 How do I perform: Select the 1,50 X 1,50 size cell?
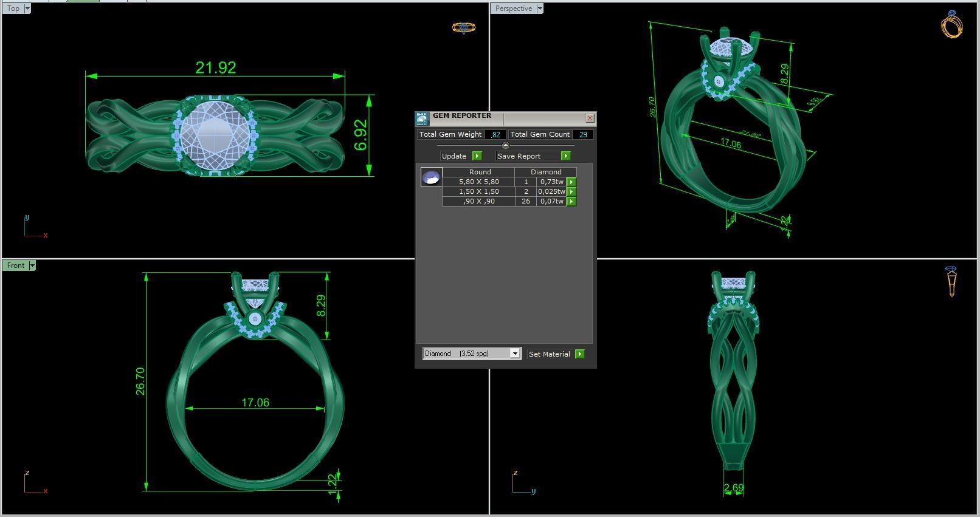[x=478, y=191]
